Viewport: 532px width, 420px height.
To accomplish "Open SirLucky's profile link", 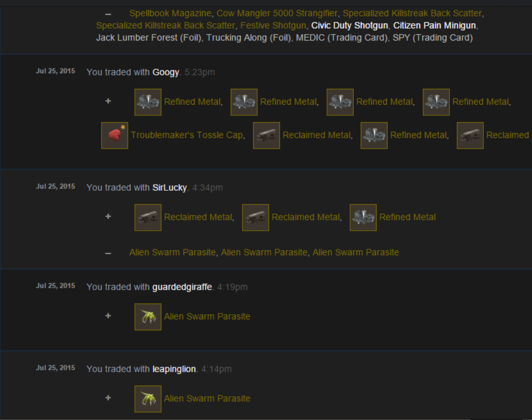I will coord(170,188).
